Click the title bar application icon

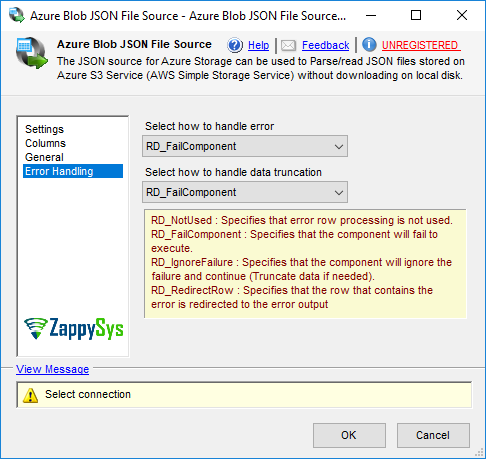(x=17, y=15)
